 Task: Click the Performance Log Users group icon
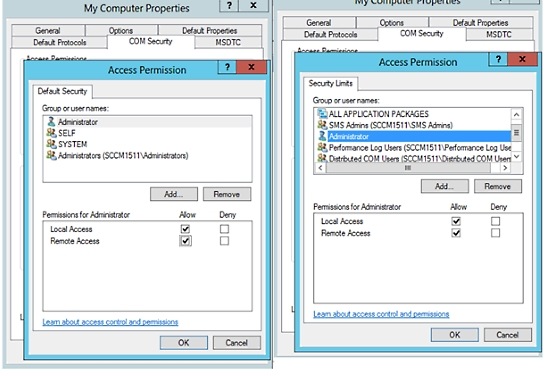(x=322, y=147)
